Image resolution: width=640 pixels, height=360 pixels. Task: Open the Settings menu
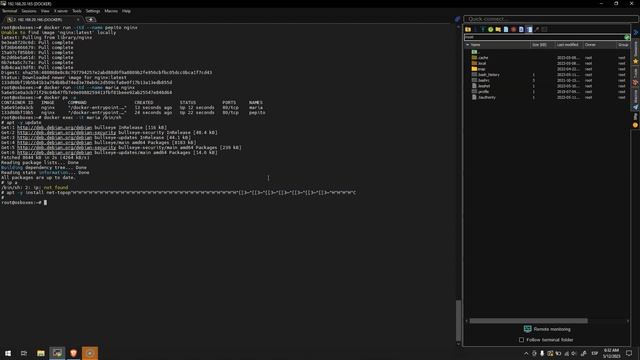93,11
